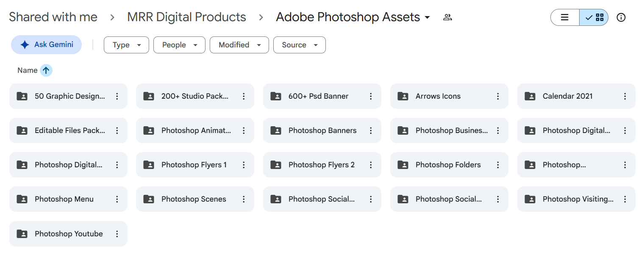Open more options for Photoshop Flyers 1
644x277 pixels.
tap(244, 165)
